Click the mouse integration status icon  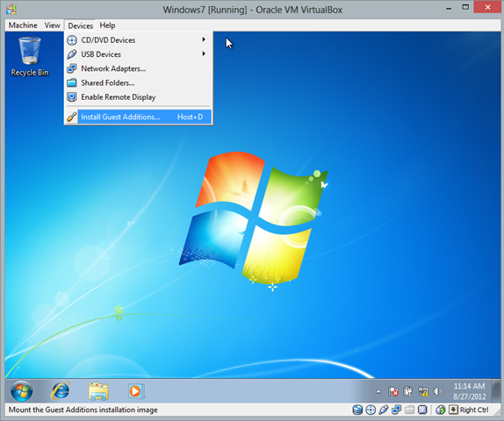point(441,410)
